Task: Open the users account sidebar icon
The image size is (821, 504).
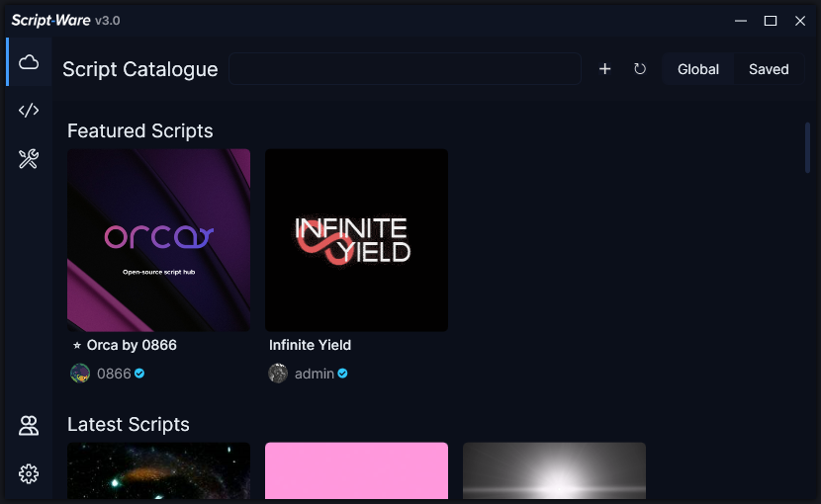Action: [29, 426]
